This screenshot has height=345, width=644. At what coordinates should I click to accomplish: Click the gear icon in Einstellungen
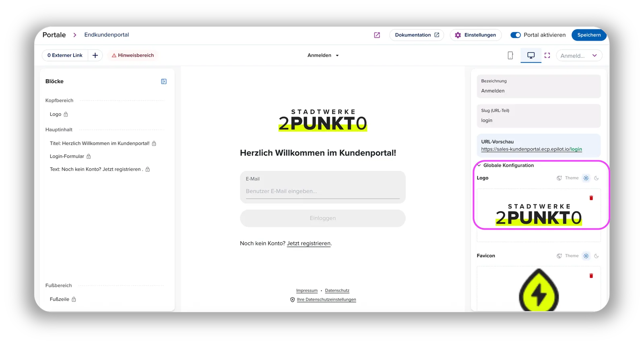pos(458,35)
